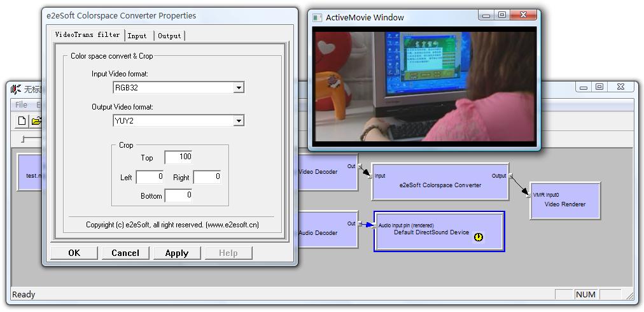The height and width of the screenshot is (312, 644).
Task: Switch to the VideoTrans filter tab
Action: point(87,35)
